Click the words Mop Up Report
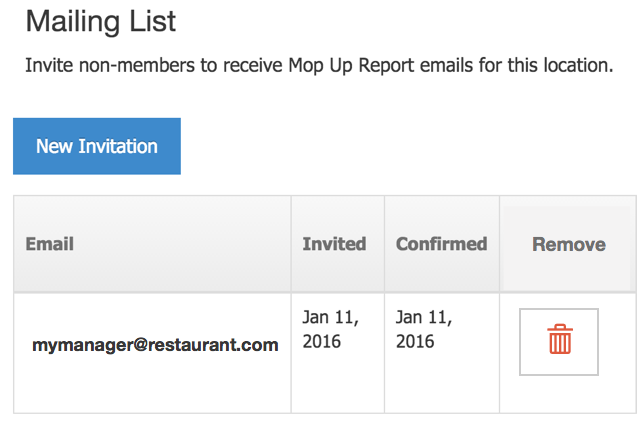This screenshot has width=637, height=433. coord(351,65)
